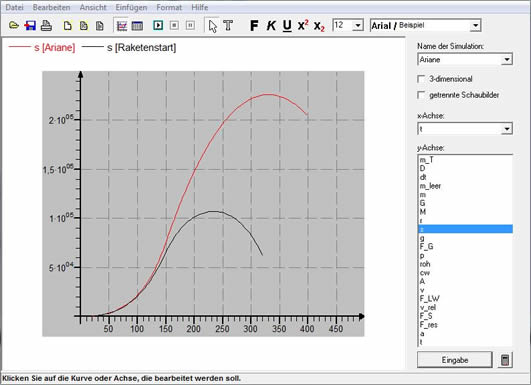
Task: Select m_leer in the y-Achse list
Action: click(x=465, y=186)
